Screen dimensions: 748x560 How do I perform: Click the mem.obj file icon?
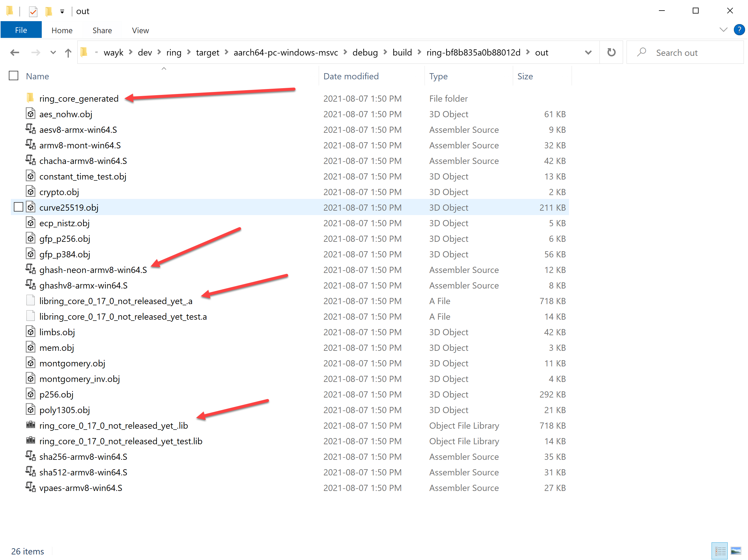tap(31, 347)
